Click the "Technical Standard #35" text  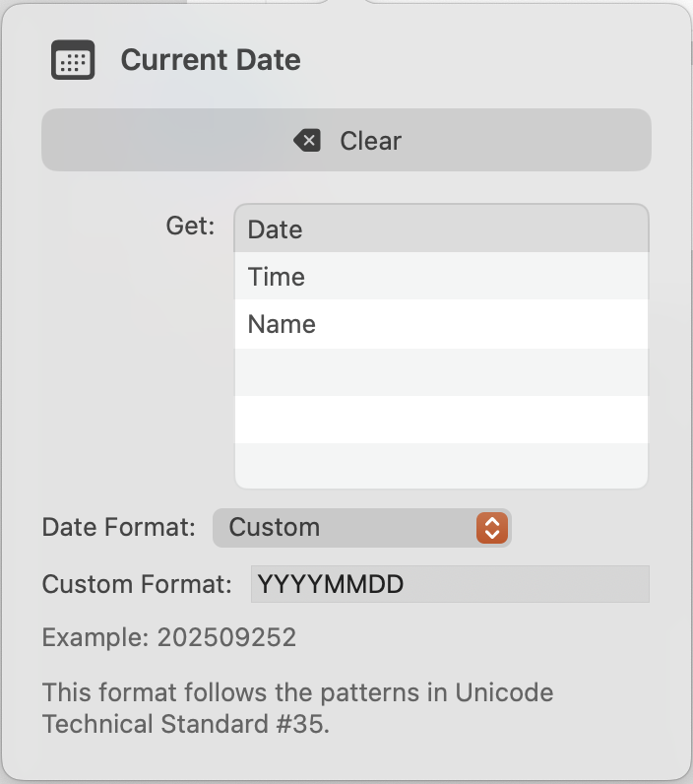[x=185, y=724]
